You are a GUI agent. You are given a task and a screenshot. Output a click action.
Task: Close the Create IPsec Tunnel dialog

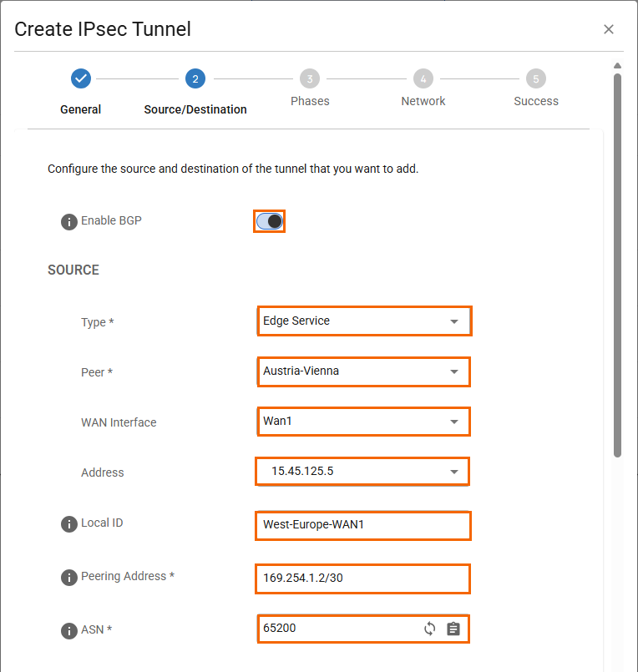pos(609,29)
